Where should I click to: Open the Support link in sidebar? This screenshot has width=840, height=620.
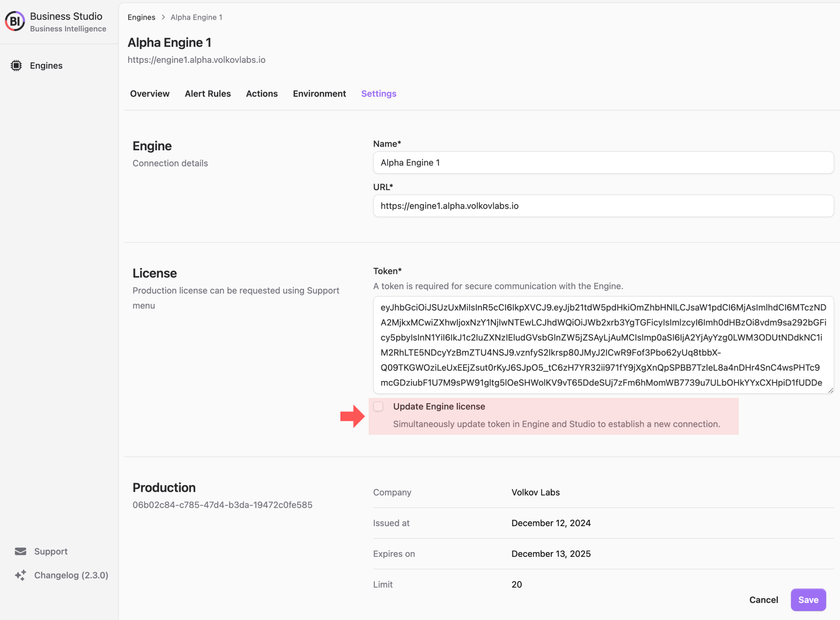[51, 551]
